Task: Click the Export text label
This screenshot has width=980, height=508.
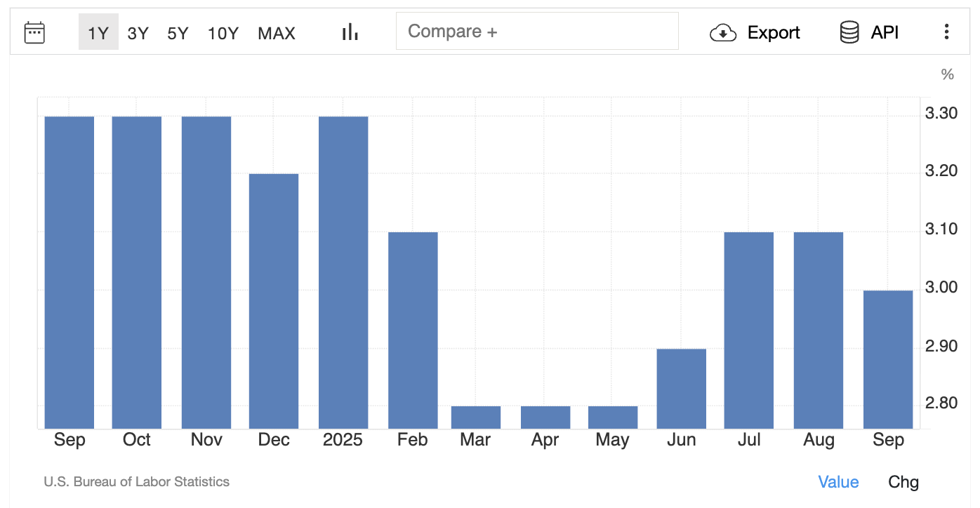Action: 774,33
